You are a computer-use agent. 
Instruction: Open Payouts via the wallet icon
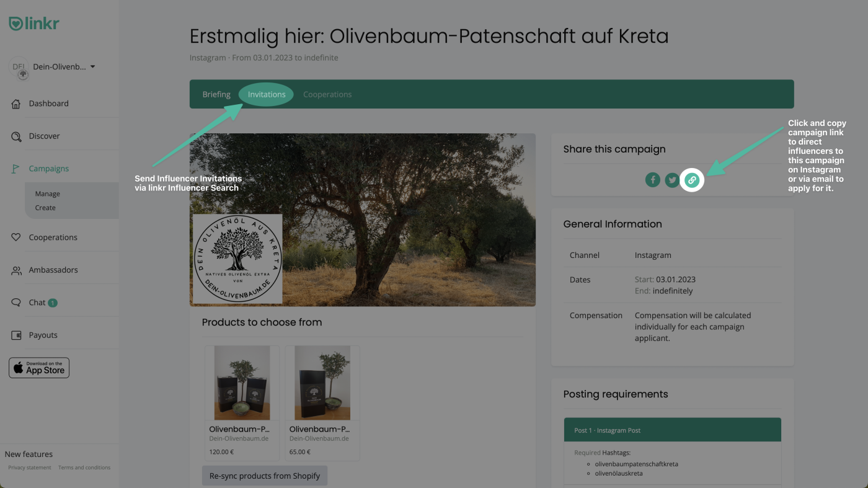click(x=16, y=335)
